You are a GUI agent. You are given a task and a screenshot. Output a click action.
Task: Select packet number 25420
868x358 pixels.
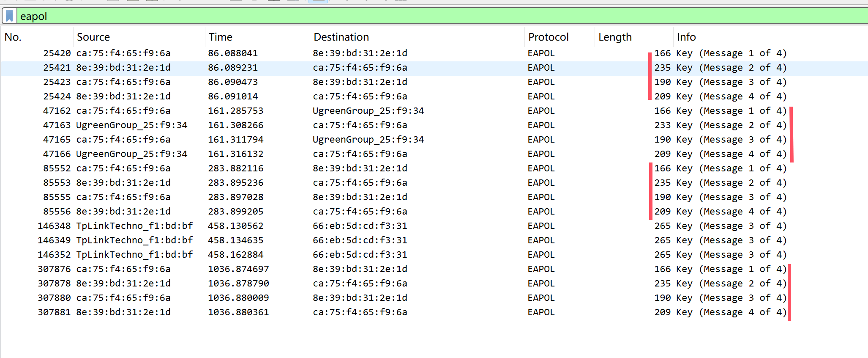click(434, 53)
